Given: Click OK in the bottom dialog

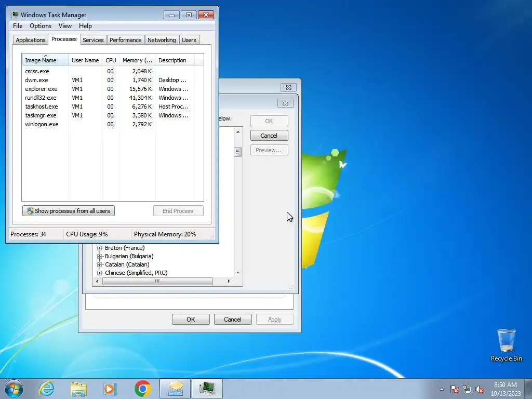Looking at the screenshot, I should click(x=191, y=320).
